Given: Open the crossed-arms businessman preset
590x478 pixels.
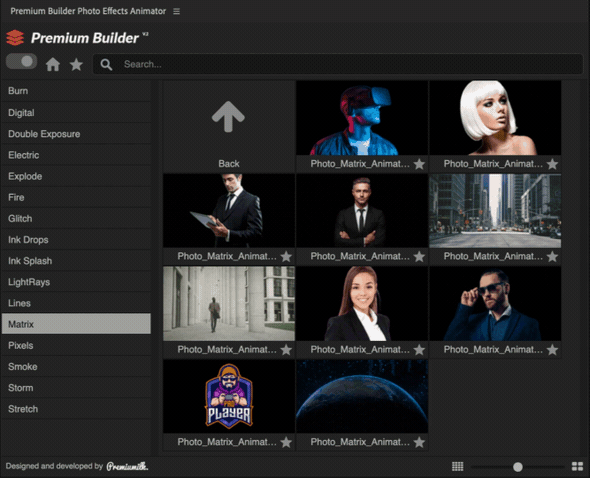Looking at the screenshot, I should tap(362, 211).
